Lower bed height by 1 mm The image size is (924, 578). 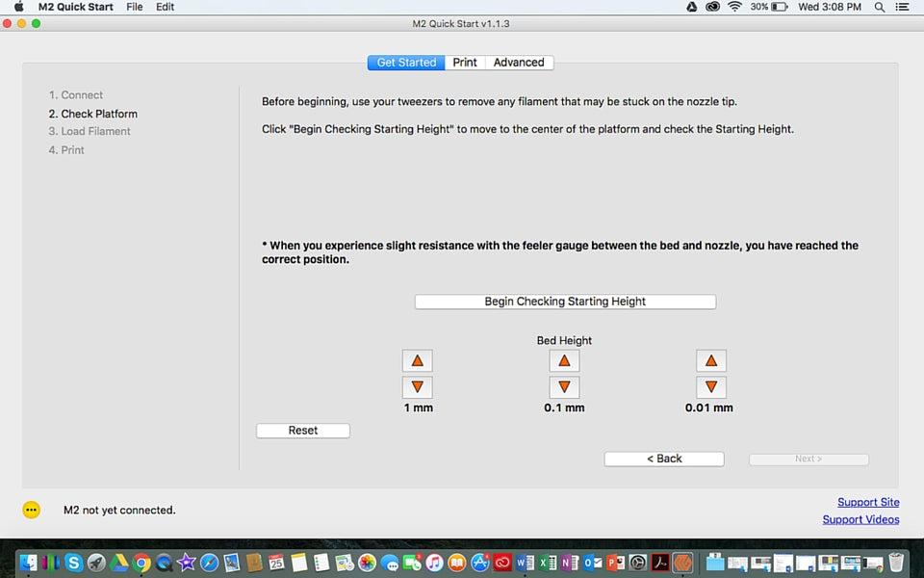(x=417, y=387)
